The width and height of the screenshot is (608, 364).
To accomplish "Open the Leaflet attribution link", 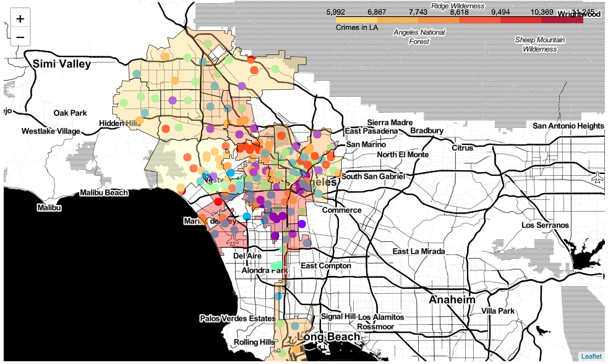I will 591,356.
